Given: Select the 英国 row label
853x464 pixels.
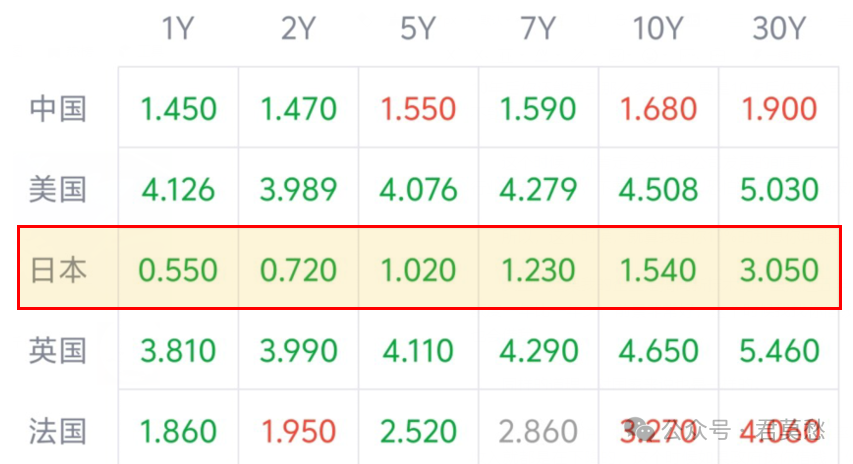Looking at the screenshot, I should pyautogui.click(x=58, y=351).
